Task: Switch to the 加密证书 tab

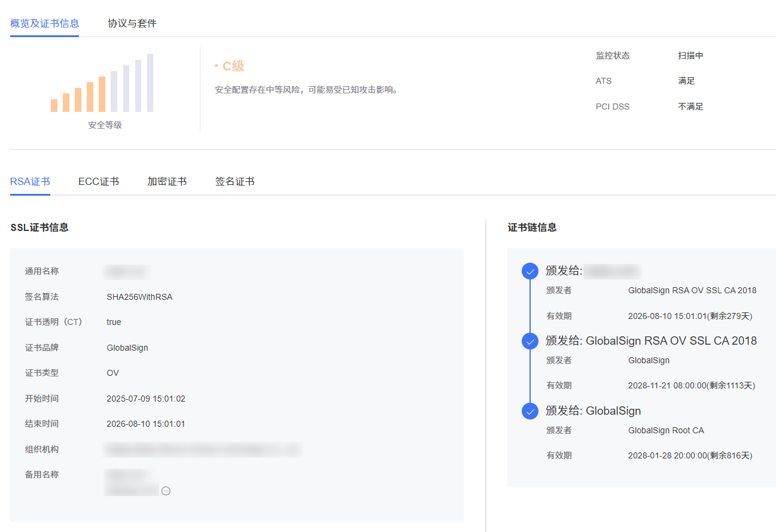Action: 167,181
